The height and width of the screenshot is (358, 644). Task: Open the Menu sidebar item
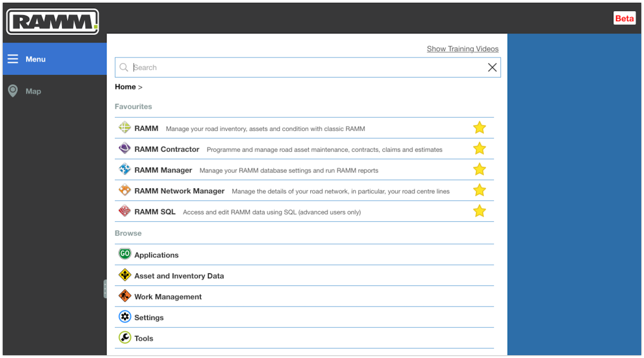click(55, 59)
